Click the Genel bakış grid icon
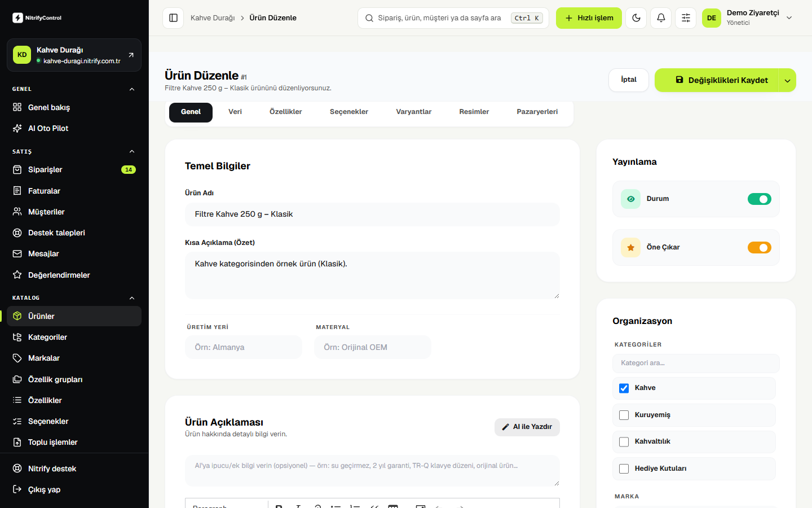The height and width of the screenshot is (508, 812). (17, 107)
